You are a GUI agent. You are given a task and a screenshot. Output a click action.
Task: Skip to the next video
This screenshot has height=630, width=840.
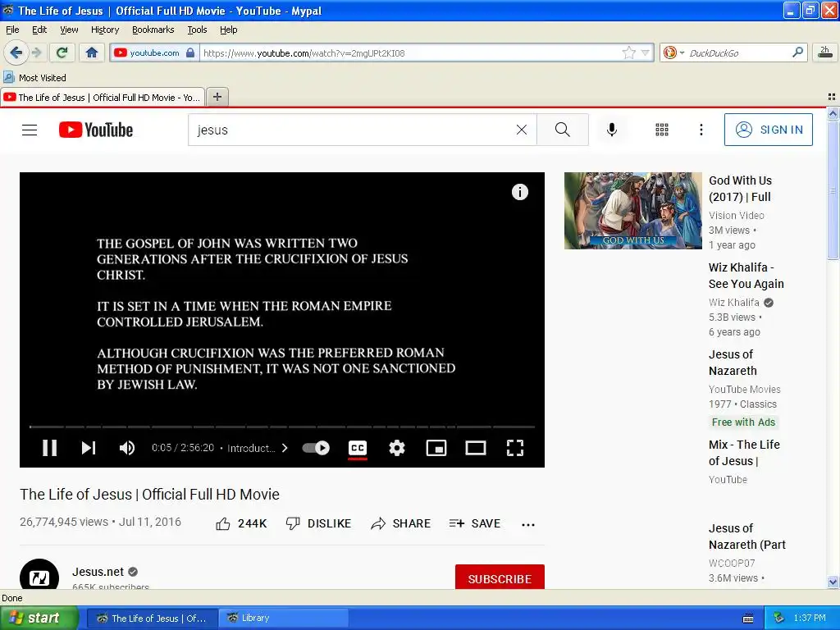tap(89, 448)
